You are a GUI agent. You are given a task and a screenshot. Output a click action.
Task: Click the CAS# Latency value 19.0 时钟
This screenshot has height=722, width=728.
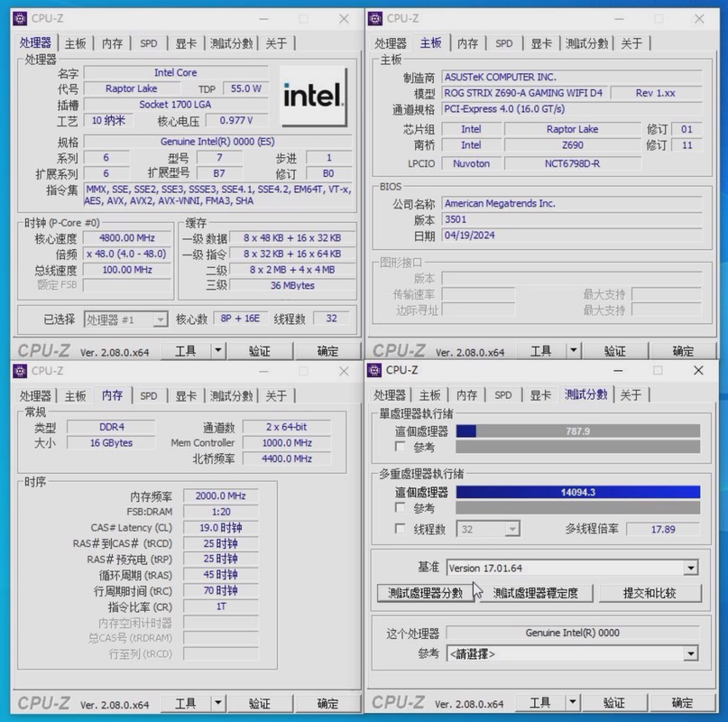pos(220,527)
